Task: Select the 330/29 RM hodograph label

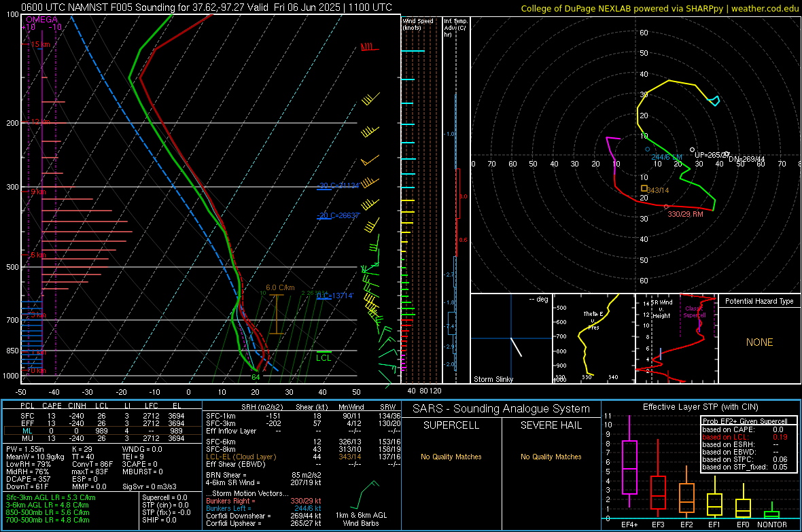Action: coord(685,214)
